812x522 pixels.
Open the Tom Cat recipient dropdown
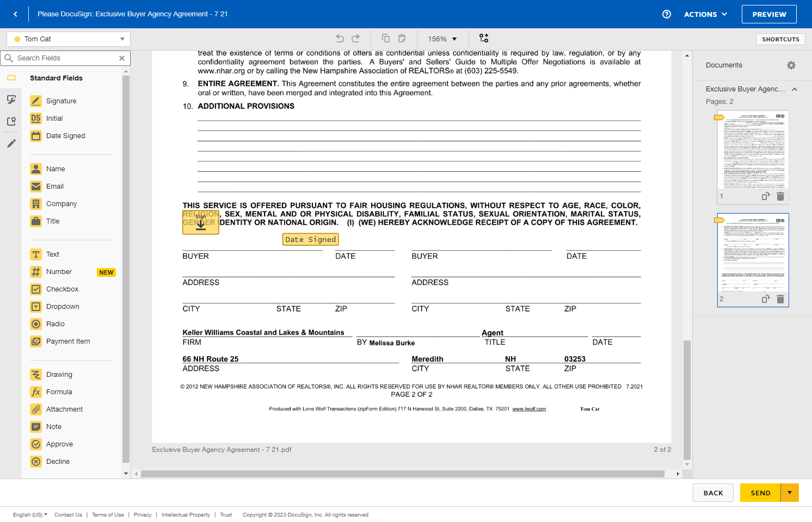[x=69, y=39]
